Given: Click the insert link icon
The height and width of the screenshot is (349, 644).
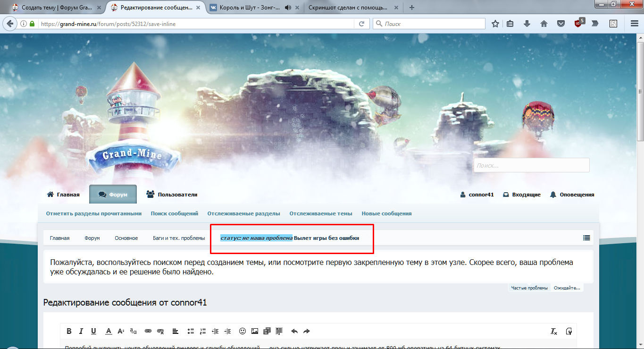Looking at the screenshot, I should 148,331.
